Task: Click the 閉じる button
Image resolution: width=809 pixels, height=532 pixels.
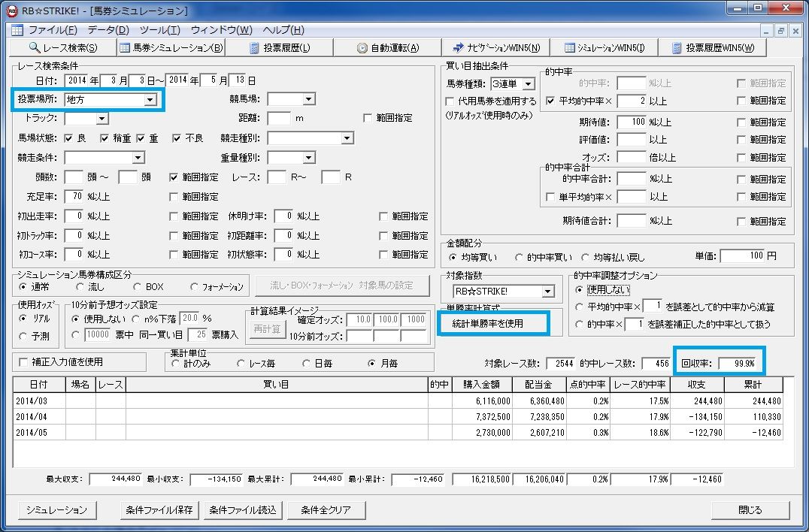Action: click(x=750, y=510)
